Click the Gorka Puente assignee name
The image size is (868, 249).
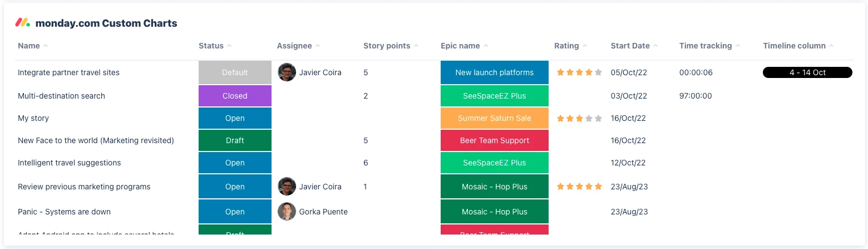(x=323, y=212)
